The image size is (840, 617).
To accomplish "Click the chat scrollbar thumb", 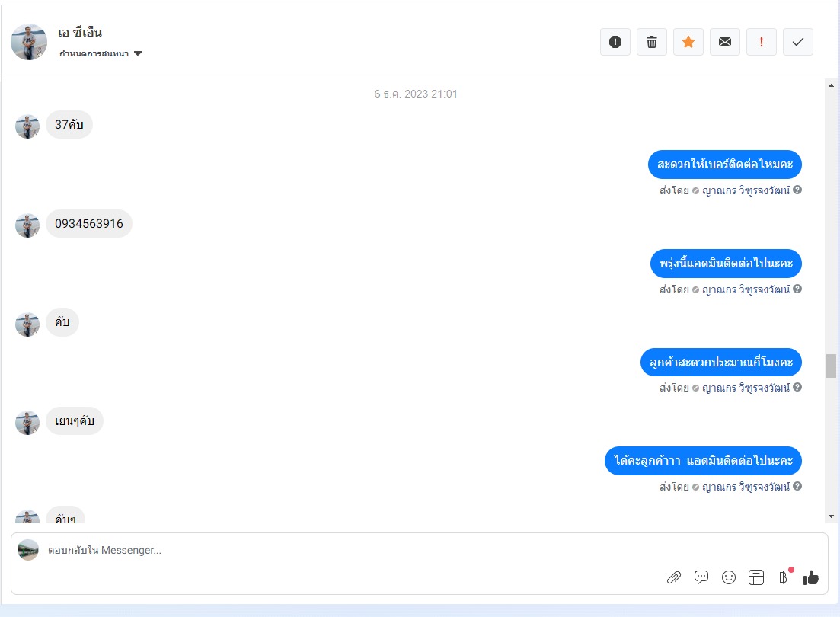I will click(831, 366).
